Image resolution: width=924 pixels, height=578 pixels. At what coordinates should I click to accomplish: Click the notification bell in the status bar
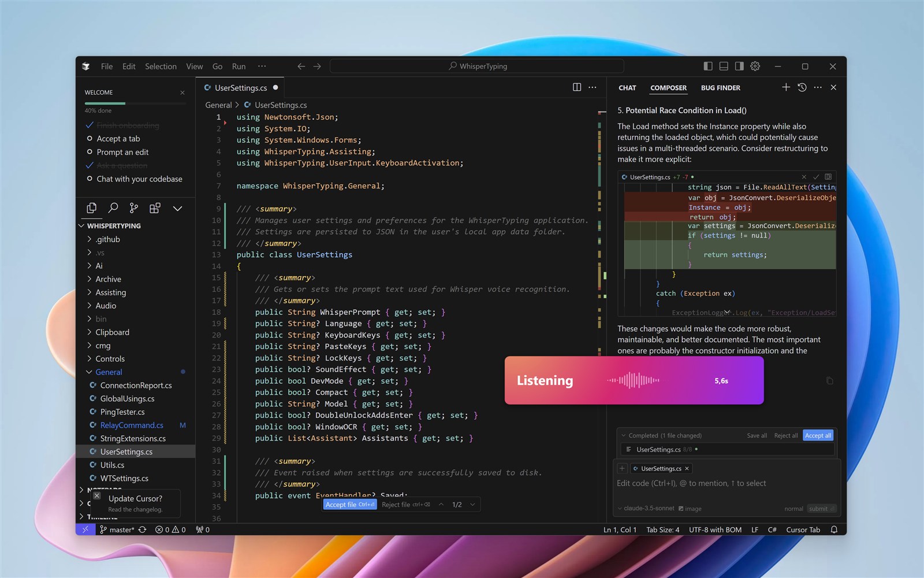tap(833, 529)
